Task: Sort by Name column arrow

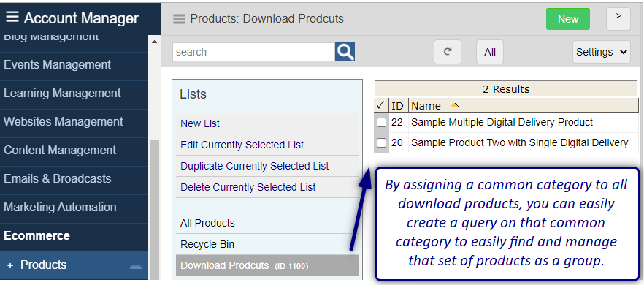Action: 454,105
